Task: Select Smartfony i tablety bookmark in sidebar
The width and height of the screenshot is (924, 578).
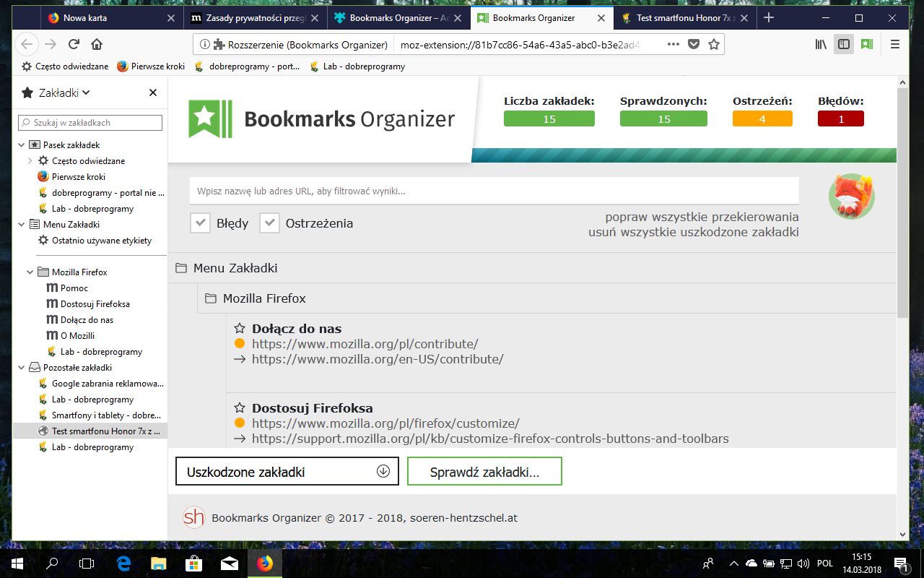Action: [x=106, y=415]
